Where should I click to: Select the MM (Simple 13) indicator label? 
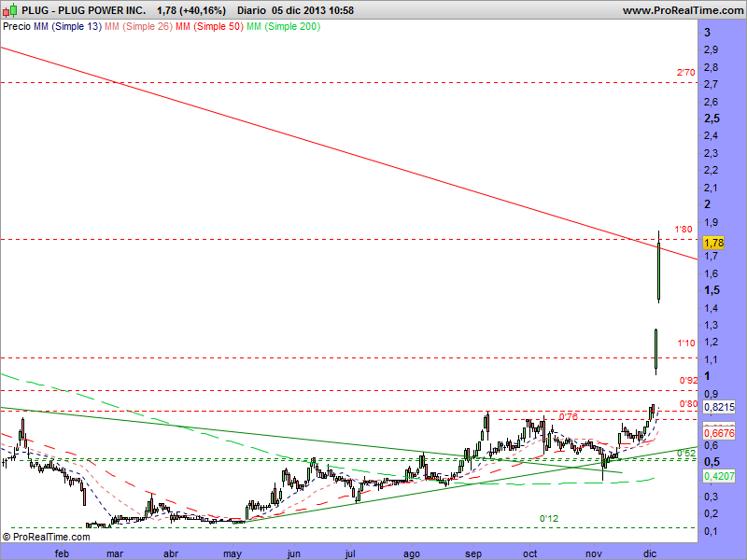(x=67, y=27)
